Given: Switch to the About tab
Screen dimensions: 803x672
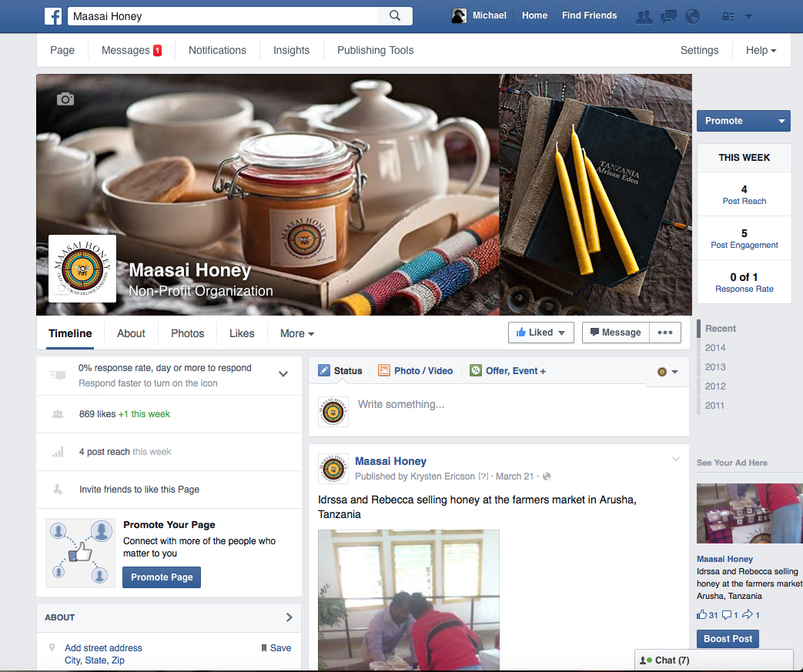Looking at the screenshot, I should [131, 333].
